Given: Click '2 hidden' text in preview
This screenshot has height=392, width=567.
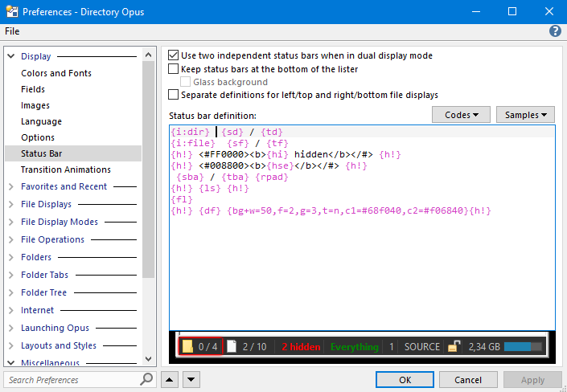Looking at the screenshot, I should tap(301, 347).
